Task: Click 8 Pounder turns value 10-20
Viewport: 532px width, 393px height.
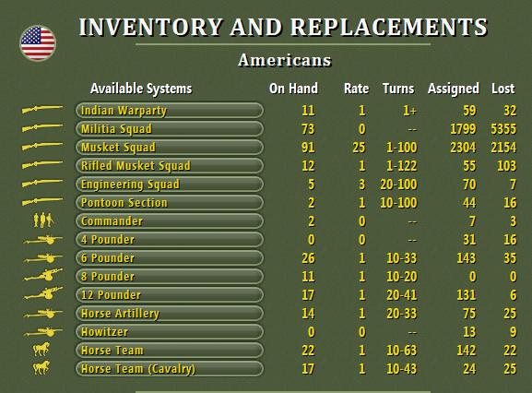Action: [x=401, y=277]
